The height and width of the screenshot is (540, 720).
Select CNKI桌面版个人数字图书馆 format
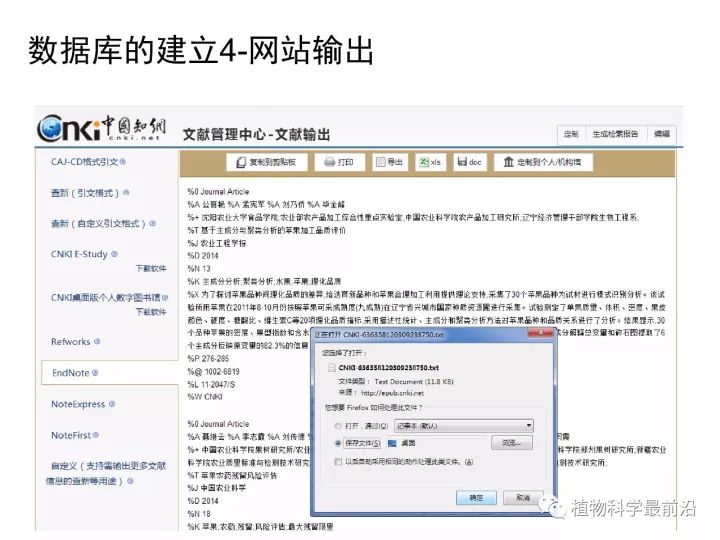(106, 298)
